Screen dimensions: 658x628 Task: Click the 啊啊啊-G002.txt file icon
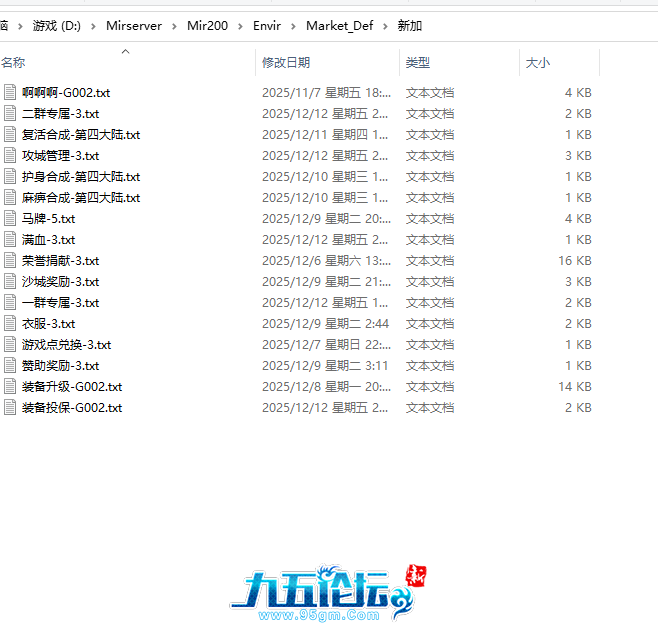pos(10,92)
